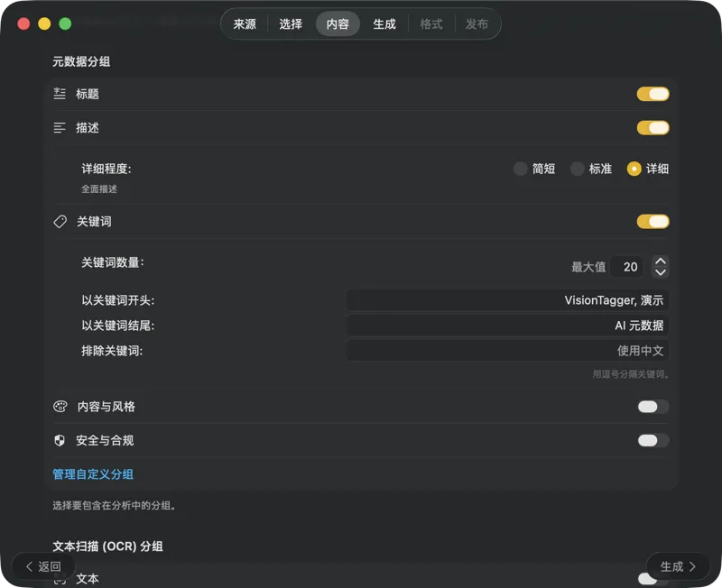Viewport: 722px width, 588px height.
Task: Open the 管理自定义分组 link
Action: (x=93, y=473)
